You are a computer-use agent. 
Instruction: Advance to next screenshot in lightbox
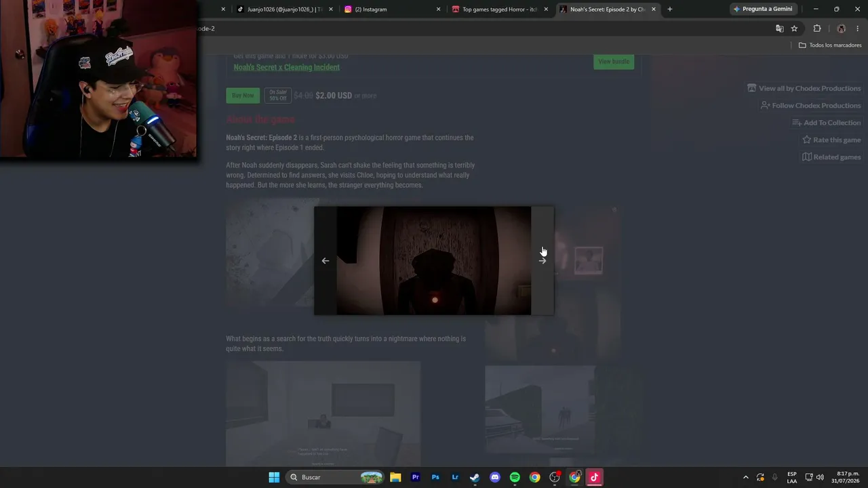[542, 261]
